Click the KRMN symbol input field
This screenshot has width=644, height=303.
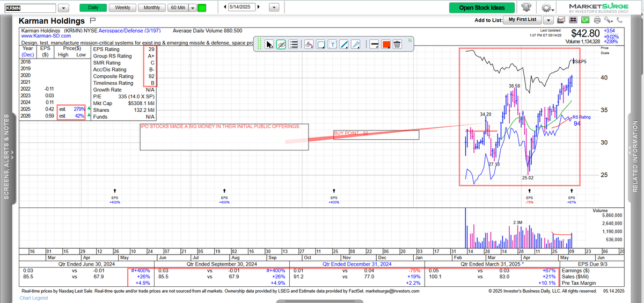(30, 8)
